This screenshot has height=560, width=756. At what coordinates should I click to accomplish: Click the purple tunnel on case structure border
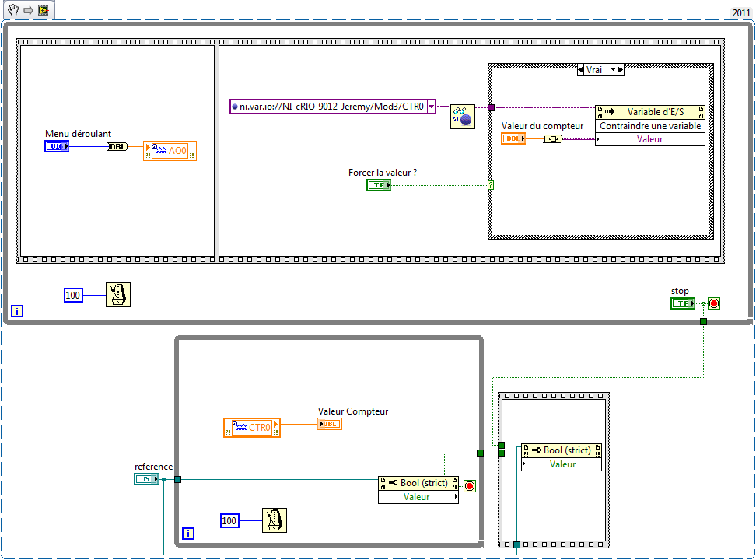pos(492,107)
